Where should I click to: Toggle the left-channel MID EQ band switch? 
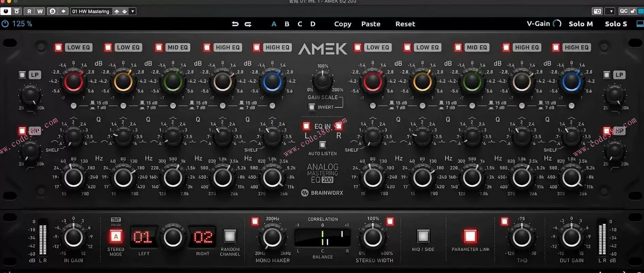pyautogui.click(x=159, y=47)
